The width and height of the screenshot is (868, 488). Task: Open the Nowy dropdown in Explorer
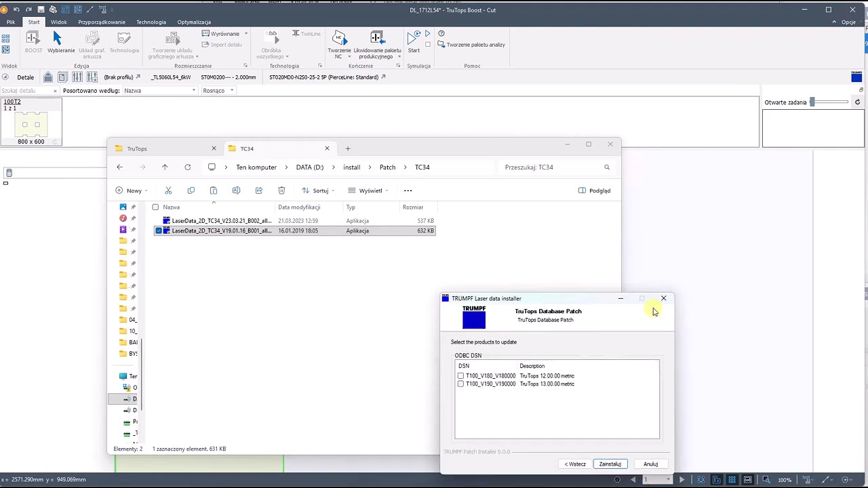[132, 190]
